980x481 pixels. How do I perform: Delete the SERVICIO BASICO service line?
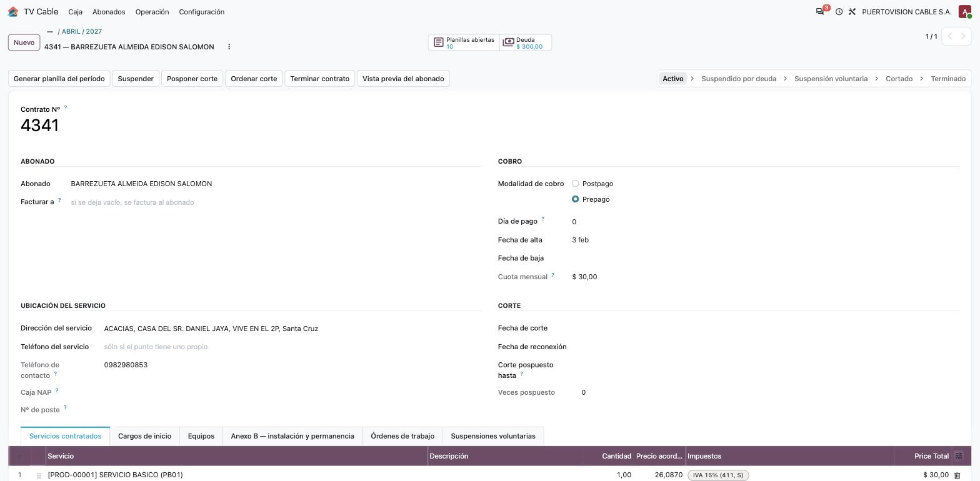(957, 475)
